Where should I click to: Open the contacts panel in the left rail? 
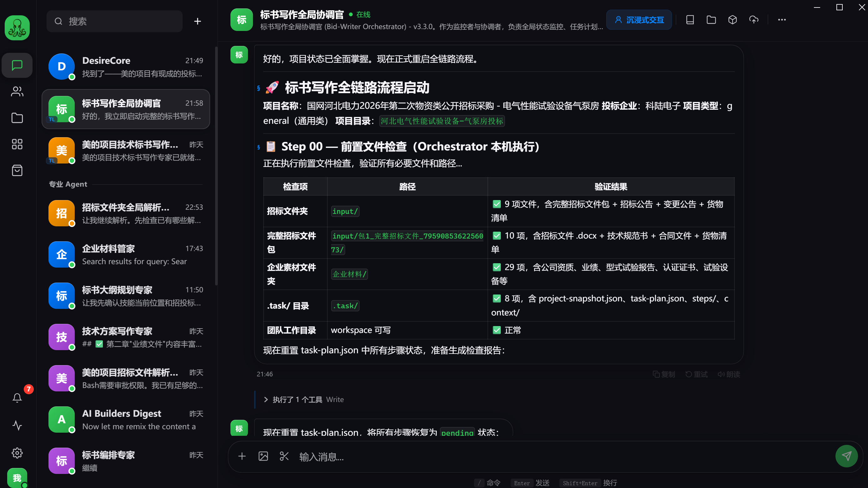point(17,92)
